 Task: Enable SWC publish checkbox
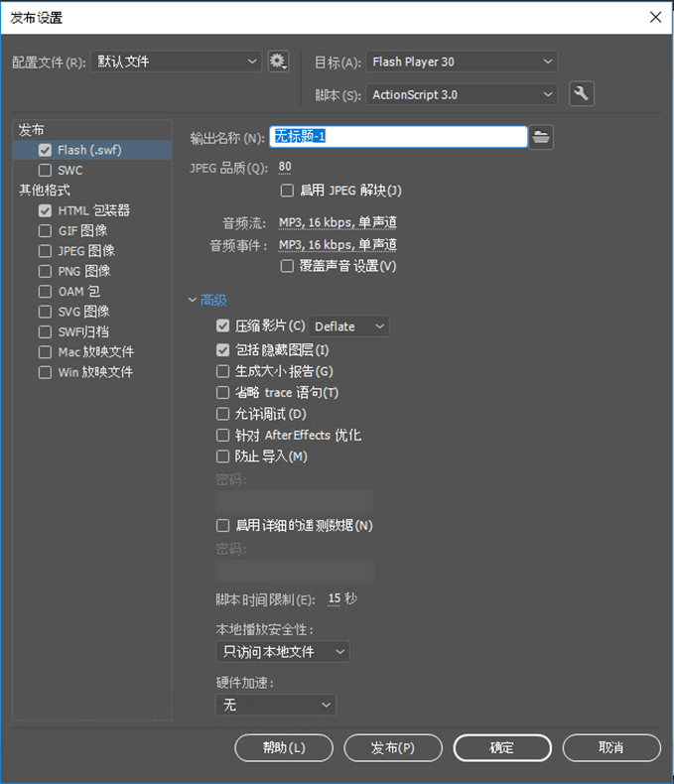(x=45, y=170)
